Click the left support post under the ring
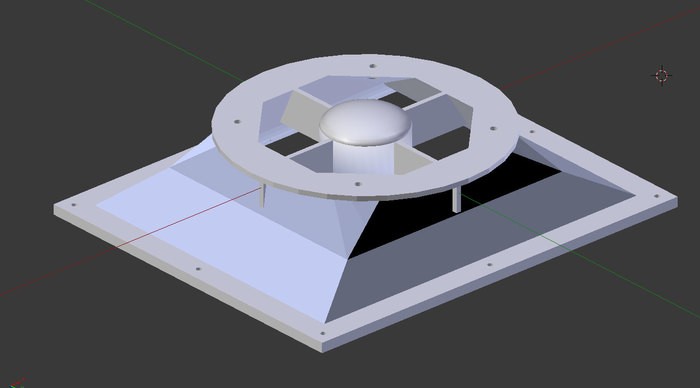700x388 pixels. tap(262, 198)
